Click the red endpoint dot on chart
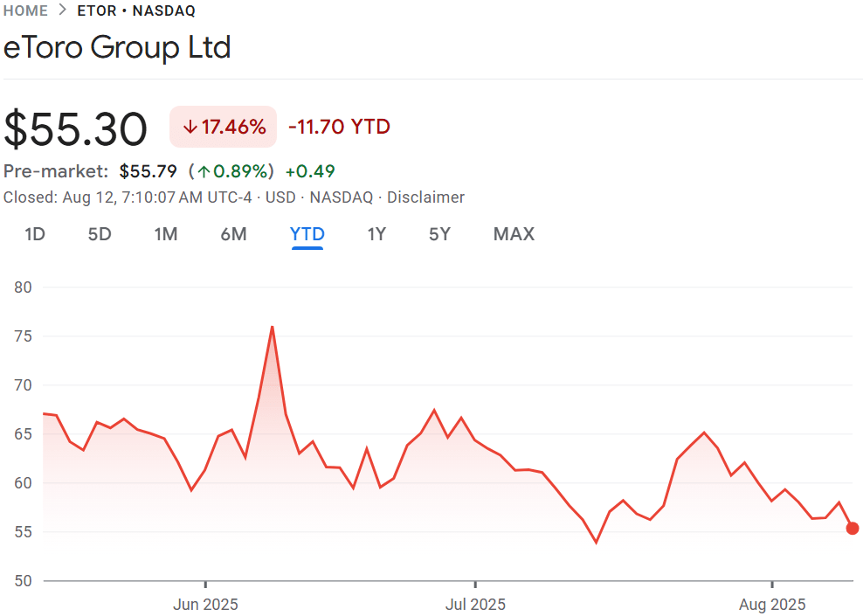 click(x=853, y=528)
